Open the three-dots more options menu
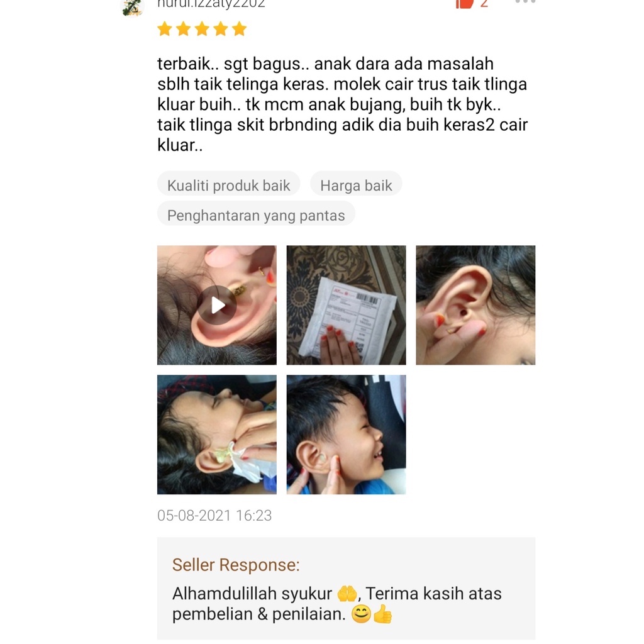644x644 pixels. click(x=525, y=2)
